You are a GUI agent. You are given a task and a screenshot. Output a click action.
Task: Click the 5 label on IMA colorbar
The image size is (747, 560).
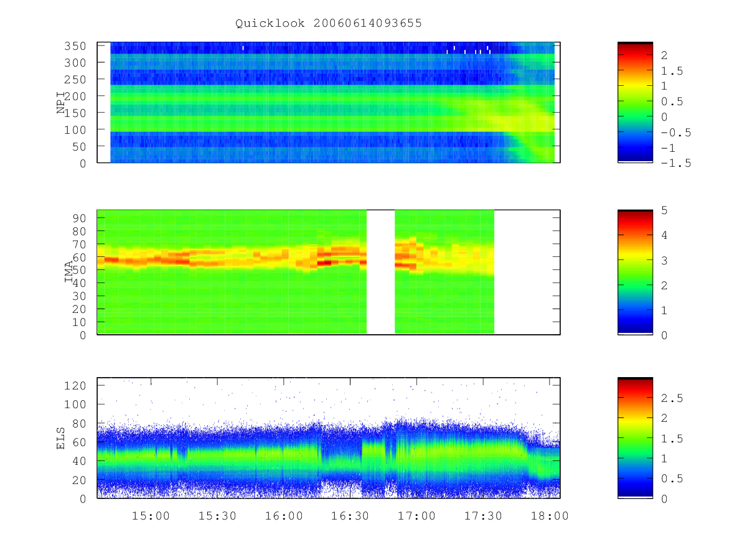click(665, 210)
